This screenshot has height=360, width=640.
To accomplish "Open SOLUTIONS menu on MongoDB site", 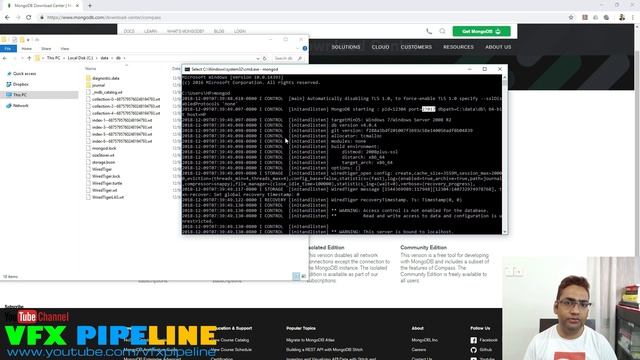I will [x=346, y=47].
